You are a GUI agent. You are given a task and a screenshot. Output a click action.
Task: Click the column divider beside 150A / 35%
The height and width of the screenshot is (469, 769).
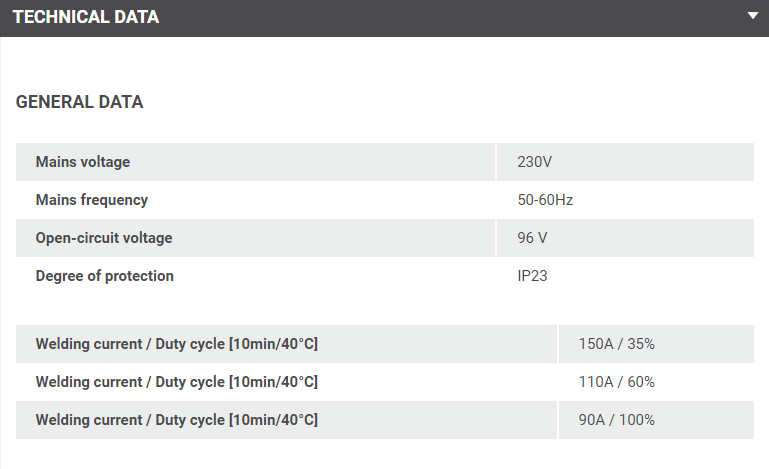pyautogui.click(x=558, y=344)
